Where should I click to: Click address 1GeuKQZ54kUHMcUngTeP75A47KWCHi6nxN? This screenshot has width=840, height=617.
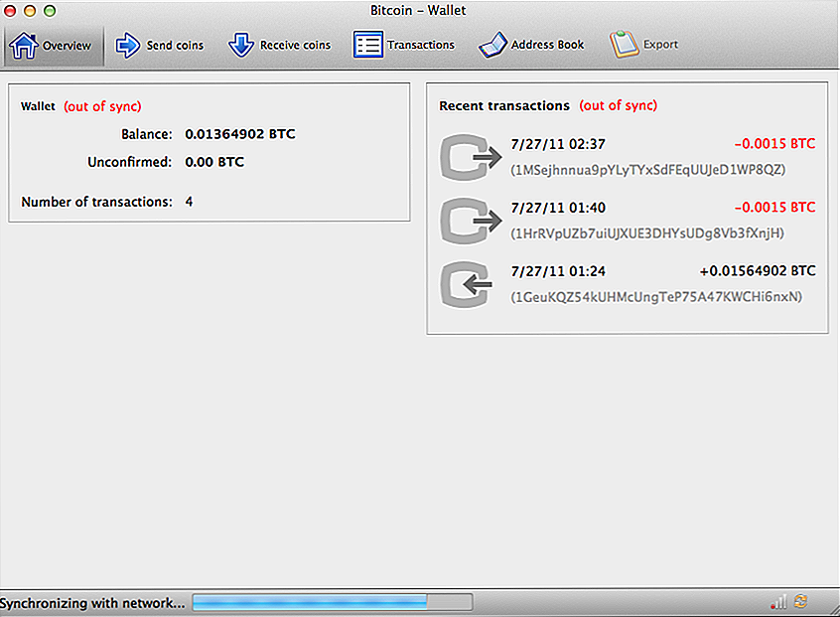tap(656, 297)
